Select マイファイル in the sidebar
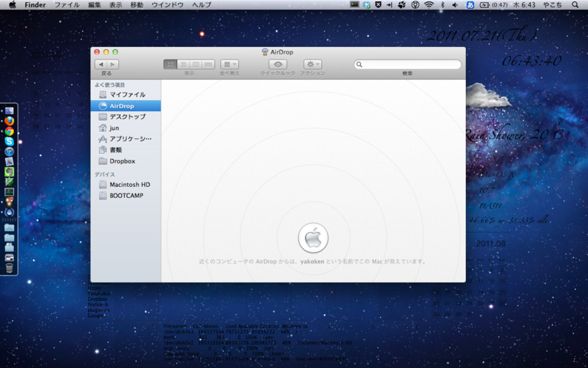Viewport: 588px width, 368px height. click(126, 95)
